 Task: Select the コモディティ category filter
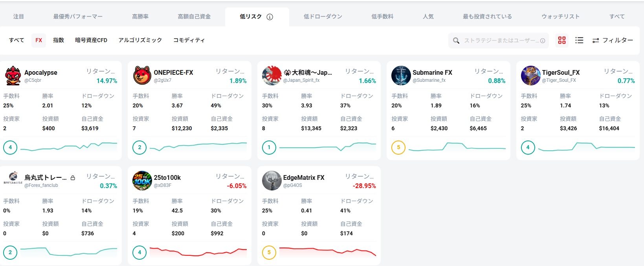click(189, 40)
